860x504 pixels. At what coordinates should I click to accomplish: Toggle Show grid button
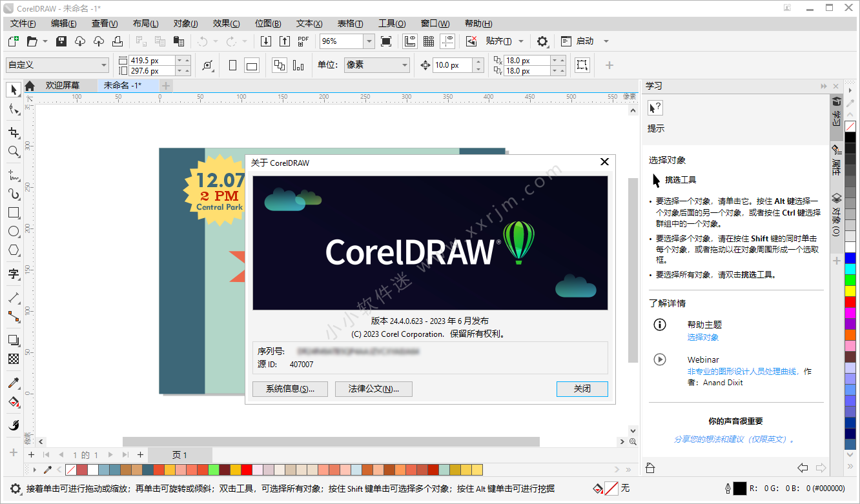(x=428, y=41)
